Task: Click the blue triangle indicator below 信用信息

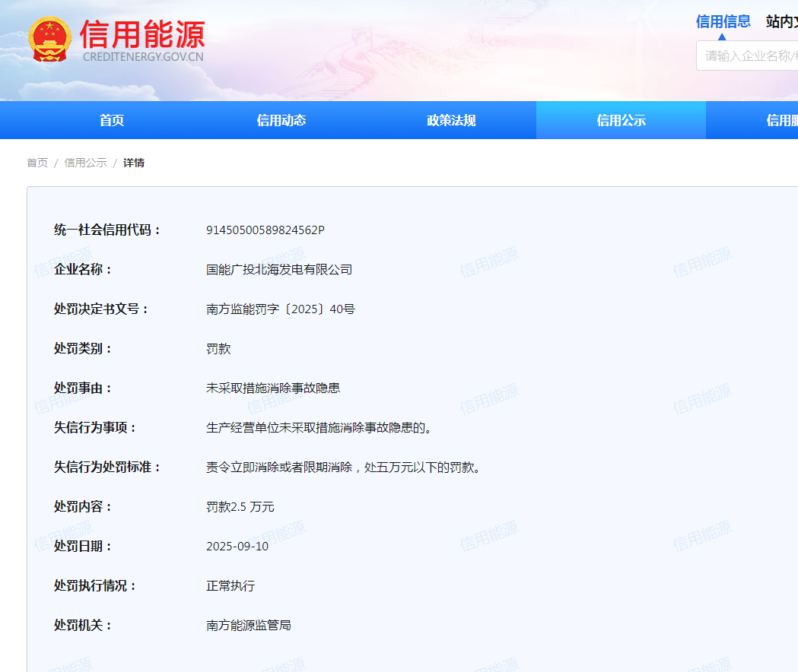Action: tap(722, 36)
